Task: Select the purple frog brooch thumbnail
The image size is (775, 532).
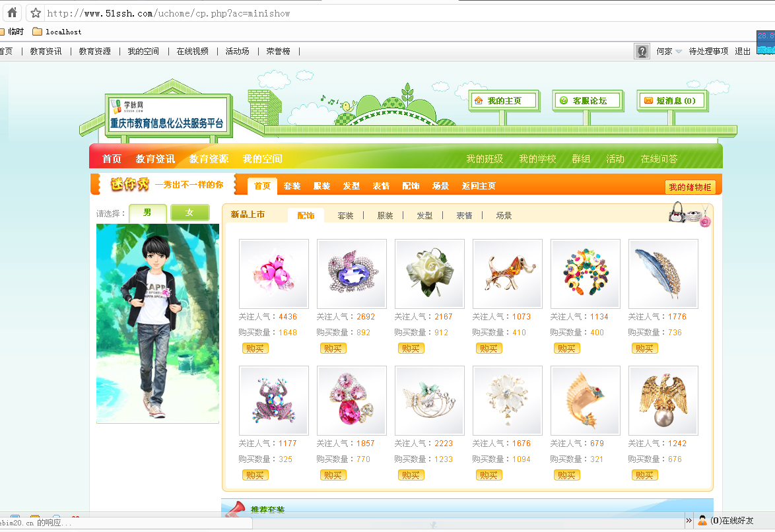Action: point(274,401)
